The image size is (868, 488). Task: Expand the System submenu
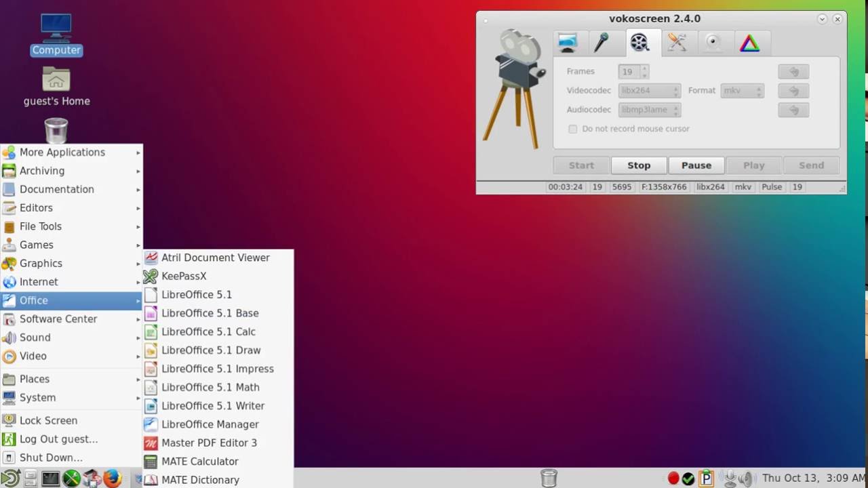[x=71, y=397]
